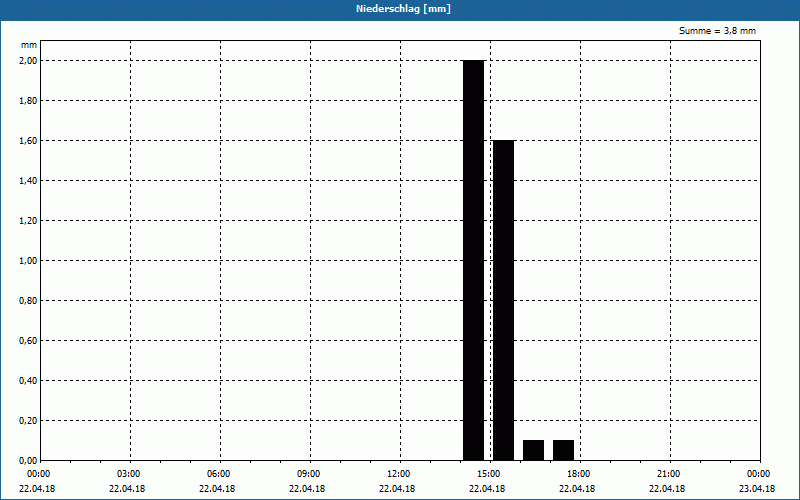This screenshot has height=500, width=800.
Task: Select the 0,40 y-axis value
Action: tap(28, 381)
